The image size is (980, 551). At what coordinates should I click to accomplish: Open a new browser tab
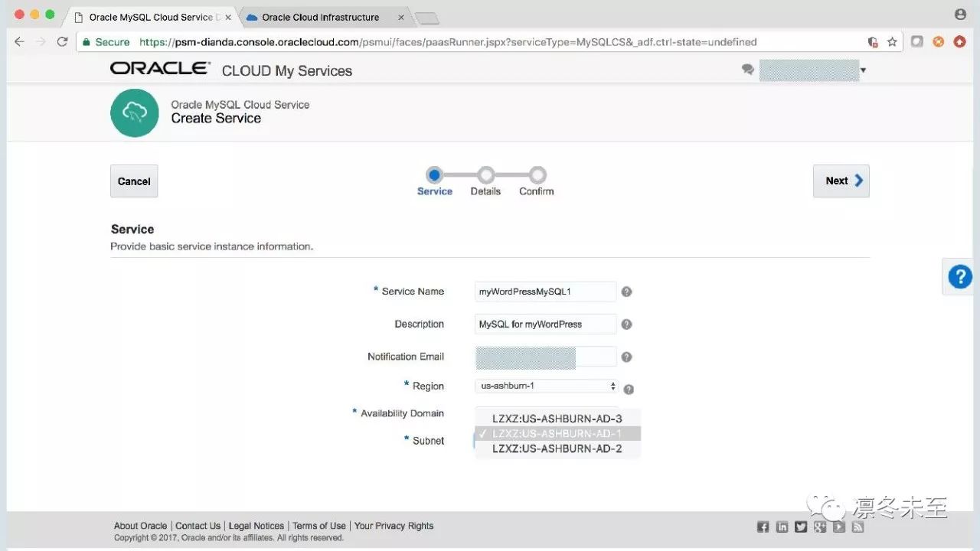(426, 18)
